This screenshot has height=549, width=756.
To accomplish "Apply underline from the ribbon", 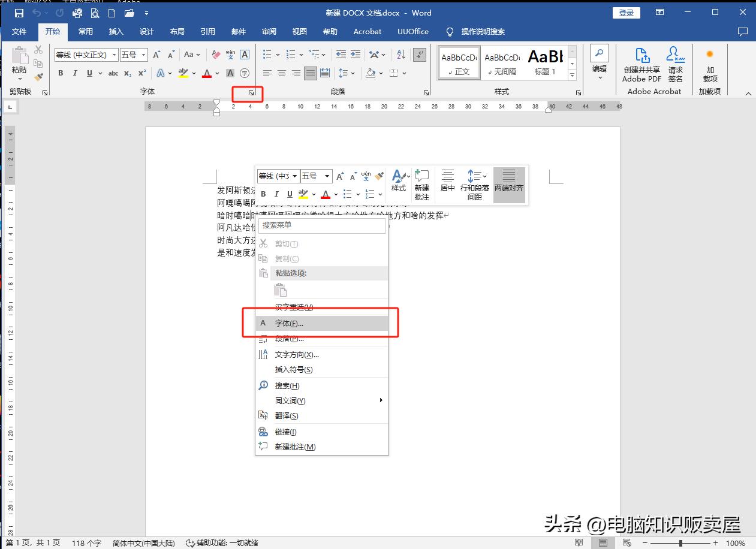I will [89, 73].
